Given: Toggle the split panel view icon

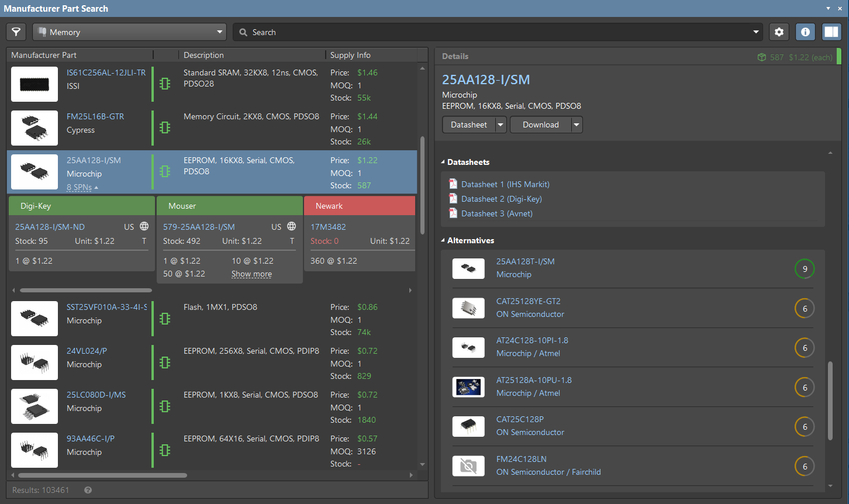Looking at the screenshot, I should [831, 32].
